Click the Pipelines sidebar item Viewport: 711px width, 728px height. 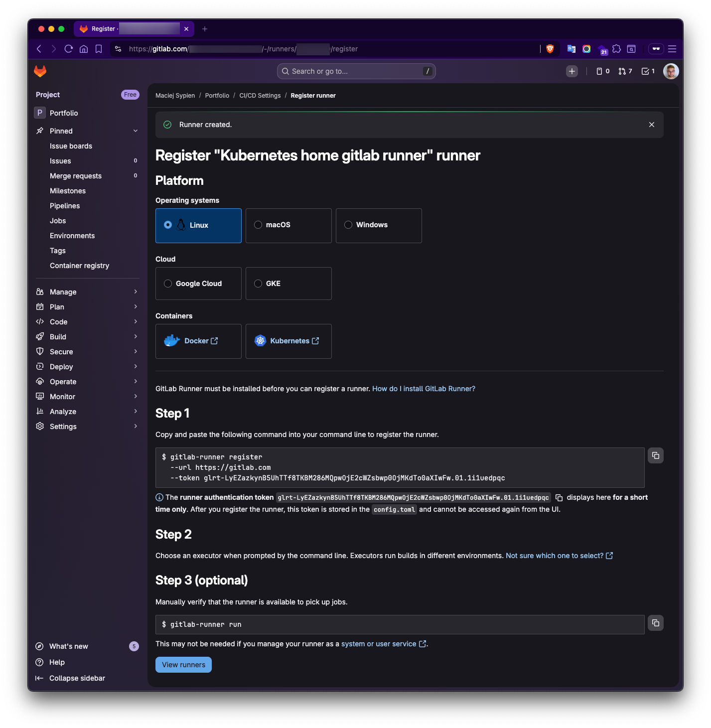tap(64, 205)
